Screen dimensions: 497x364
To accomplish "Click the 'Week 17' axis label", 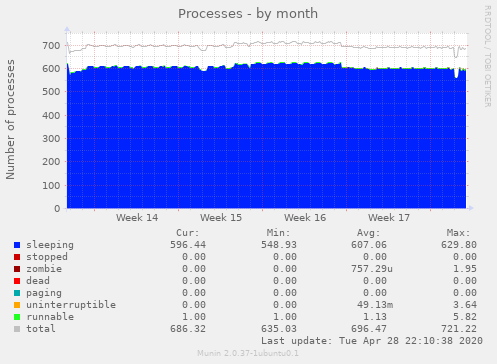I will (389, 218).
